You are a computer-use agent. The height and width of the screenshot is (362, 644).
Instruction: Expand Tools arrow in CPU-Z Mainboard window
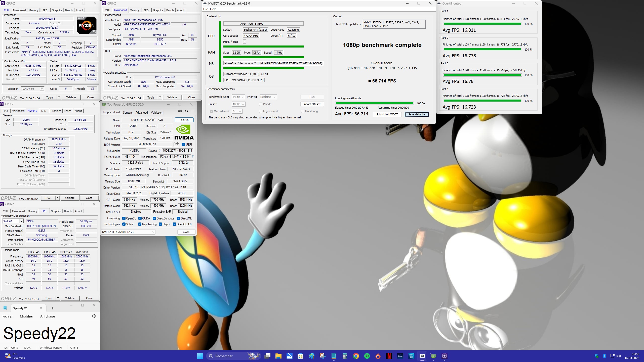(x=159, y=97)
